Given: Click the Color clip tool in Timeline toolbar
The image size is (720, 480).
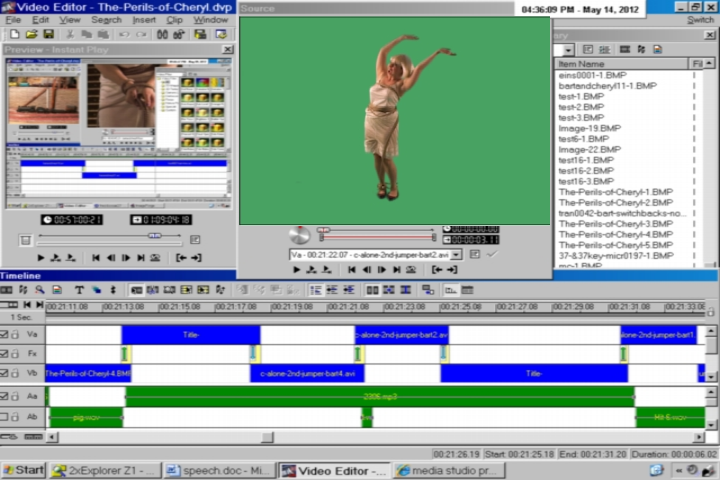Looking at the screenshot, I should coord(96,290).
